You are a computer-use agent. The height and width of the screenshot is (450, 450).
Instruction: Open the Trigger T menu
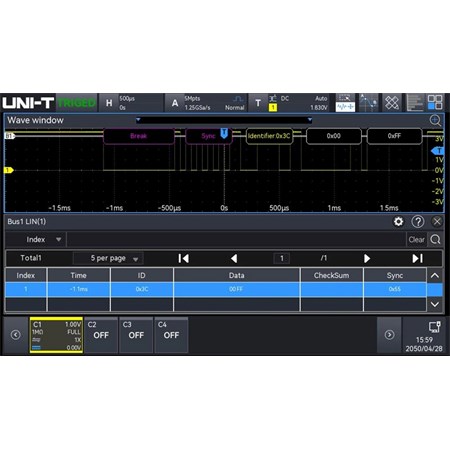tap(290, 103)
